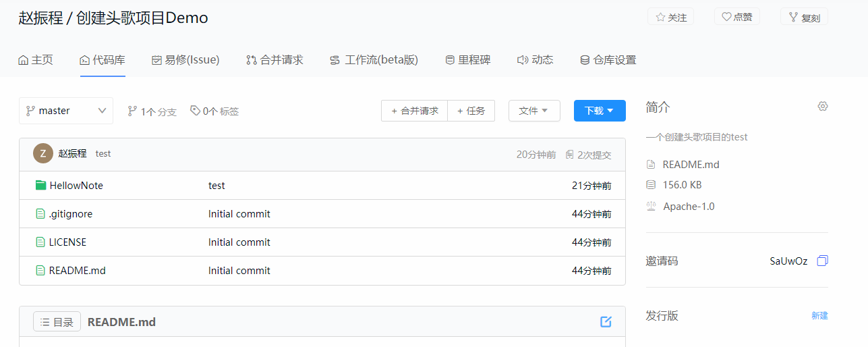Select the 代码库 tab
868x347 pixels.
tap(103, 60)
